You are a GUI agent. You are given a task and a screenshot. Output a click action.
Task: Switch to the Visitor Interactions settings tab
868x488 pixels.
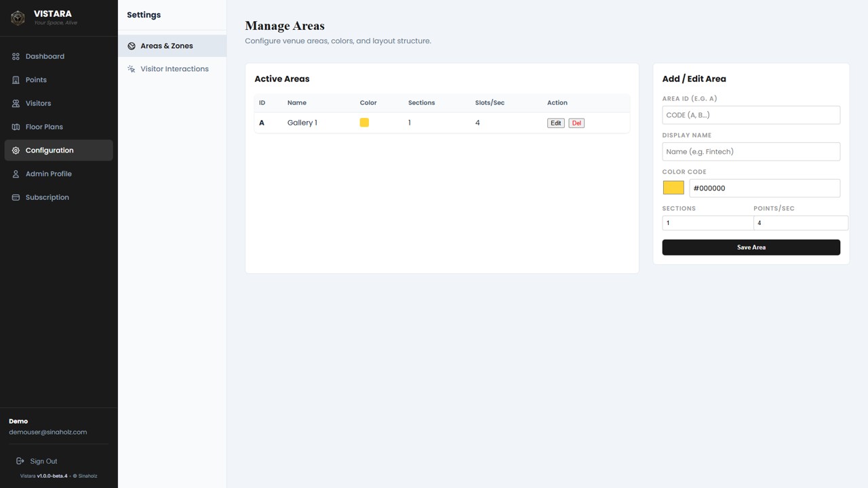(174, 68)
